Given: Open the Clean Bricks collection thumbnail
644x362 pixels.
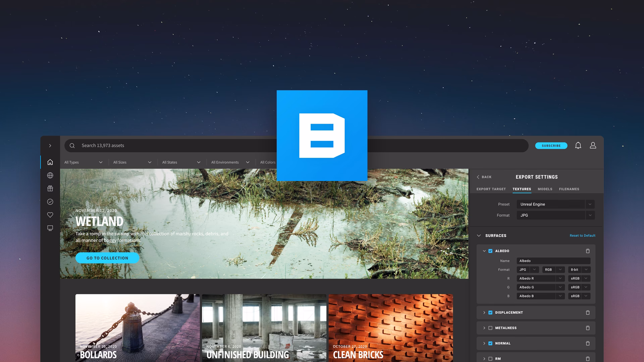Looking at the screenshot, I should tap(391, 328).
